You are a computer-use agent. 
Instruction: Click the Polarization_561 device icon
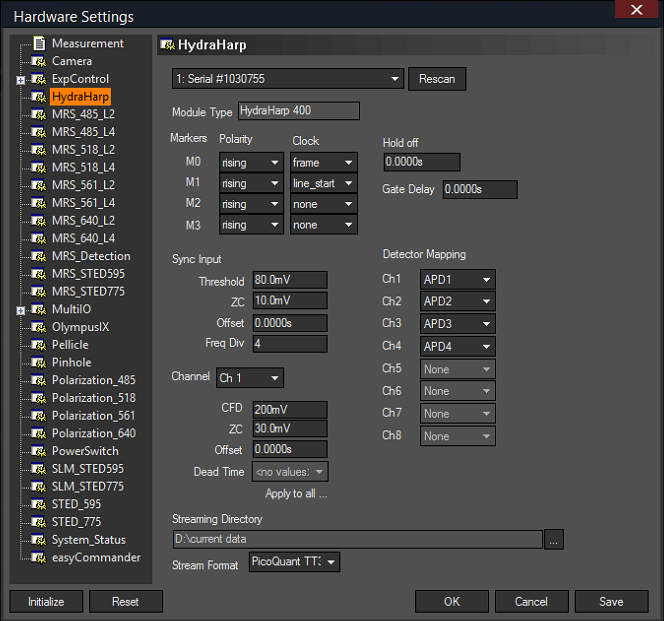39,416
